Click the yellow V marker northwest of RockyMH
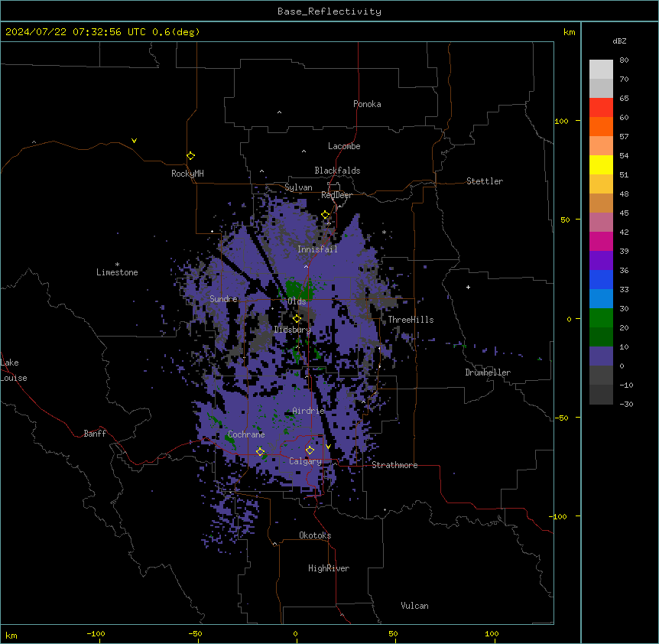The image size is (659, 644). click(134, 141)
